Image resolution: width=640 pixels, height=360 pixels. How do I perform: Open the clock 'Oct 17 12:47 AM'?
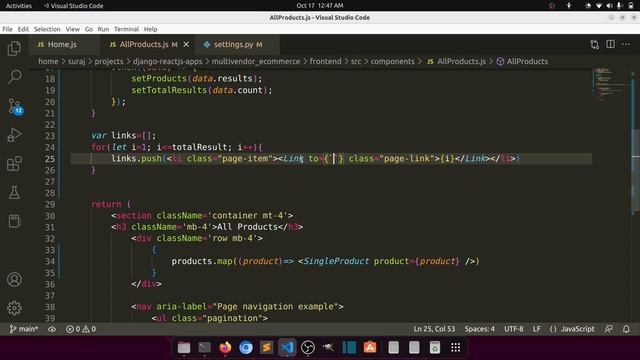coord(320,6)
